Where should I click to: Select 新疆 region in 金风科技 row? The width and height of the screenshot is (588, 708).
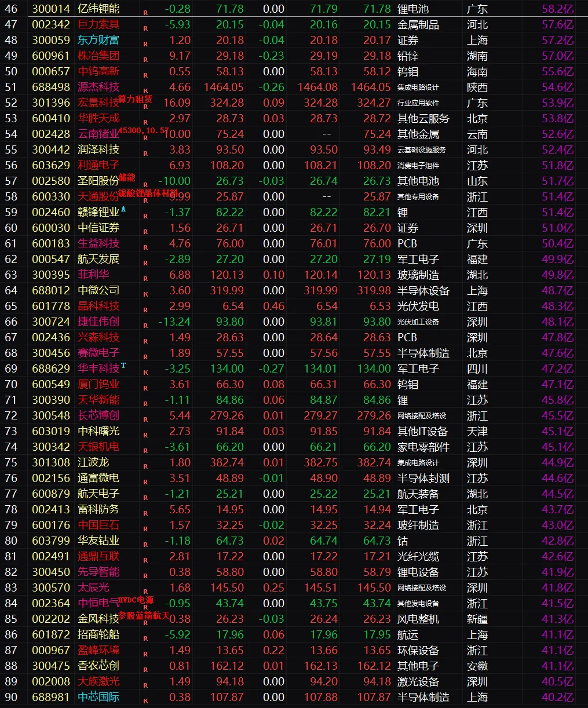477,619
